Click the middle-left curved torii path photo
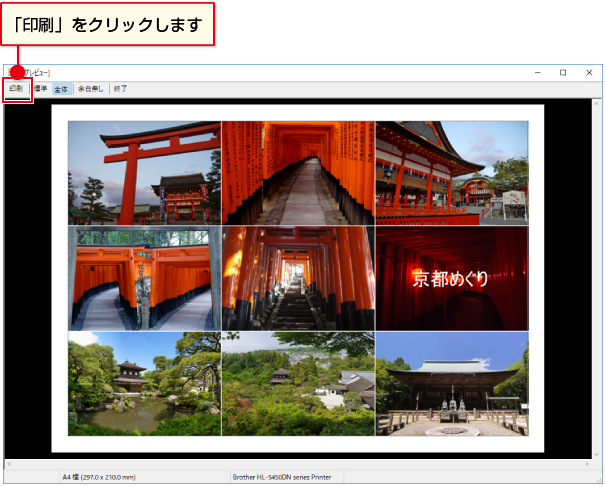The width and height of the screenshot is (605, 487). pyautogui.click(x=144, y=278)
